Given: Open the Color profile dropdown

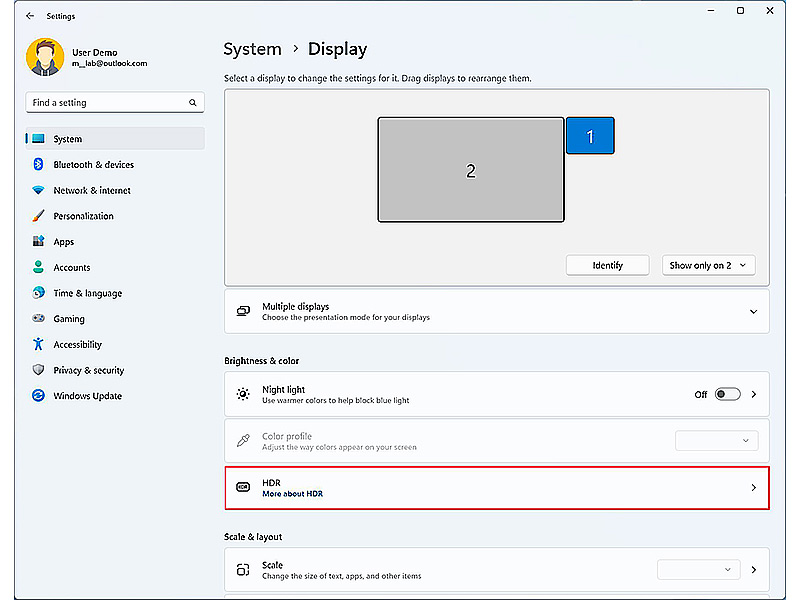Looking at the screenshot, I should 716,441.
